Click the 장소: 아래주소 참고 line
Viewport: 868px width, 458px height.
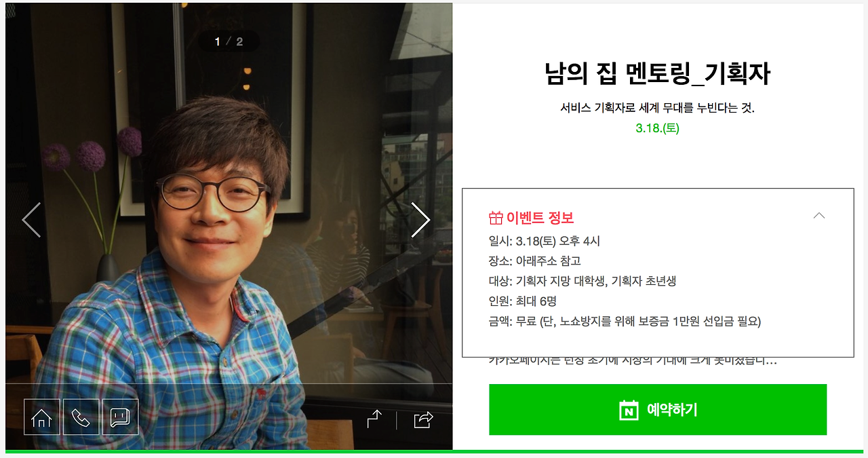[534, 261]
